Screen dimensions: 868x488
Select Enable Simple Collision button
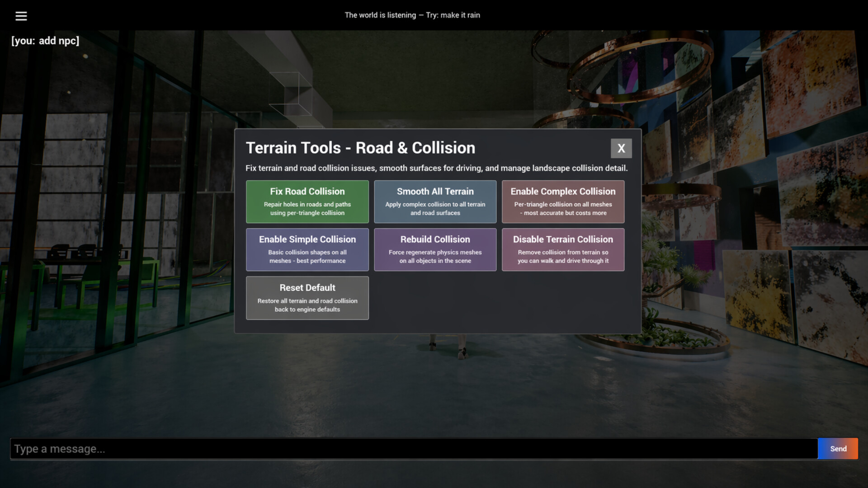(307, 249)
